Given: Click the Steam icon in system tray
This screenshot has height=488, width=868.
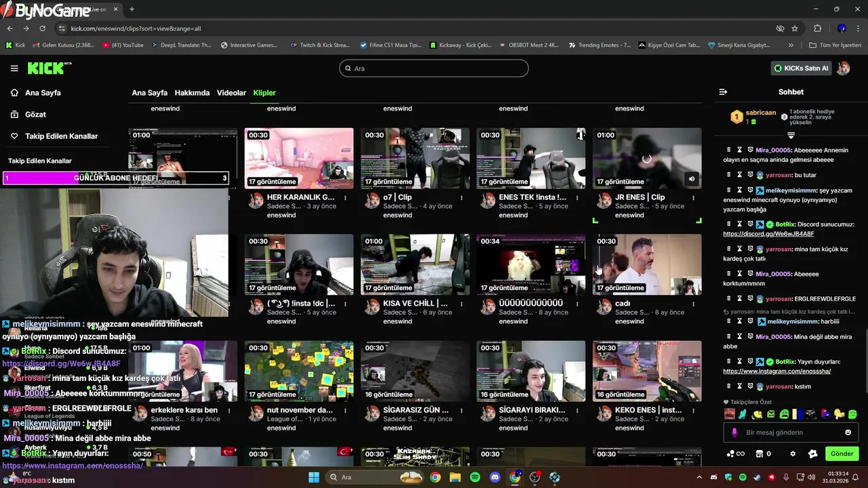Looking at the screenshot, I should tap(757, 478).
